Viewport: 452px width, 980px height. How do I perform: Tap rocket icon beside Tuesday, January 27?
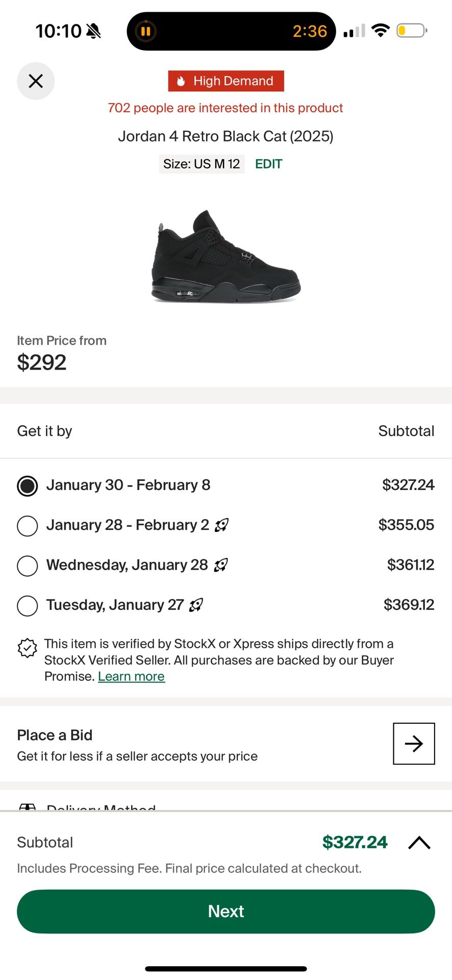click(196, 605)
